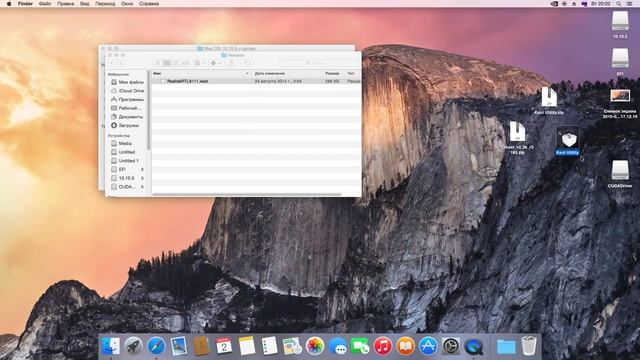Open the Правка menu
The image size is (640, 360).
65,4
